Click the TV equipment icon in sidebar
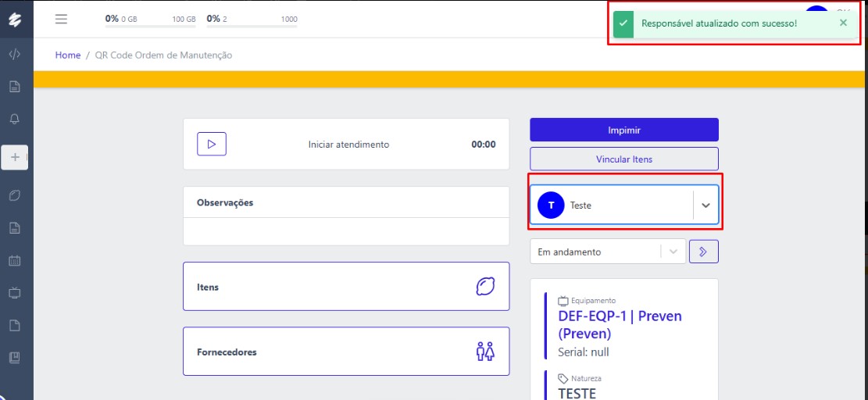 tap(14, 293)
